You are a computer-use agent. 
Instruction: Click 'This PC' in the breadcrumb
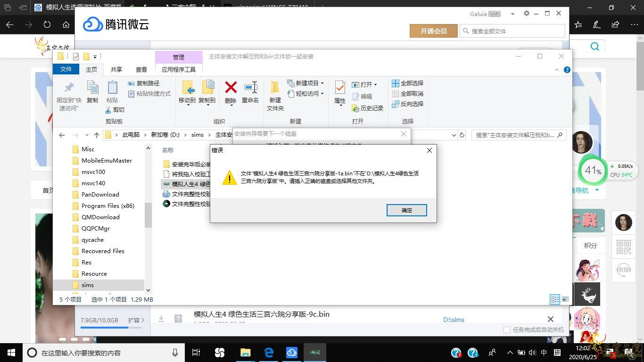(131, 135)
